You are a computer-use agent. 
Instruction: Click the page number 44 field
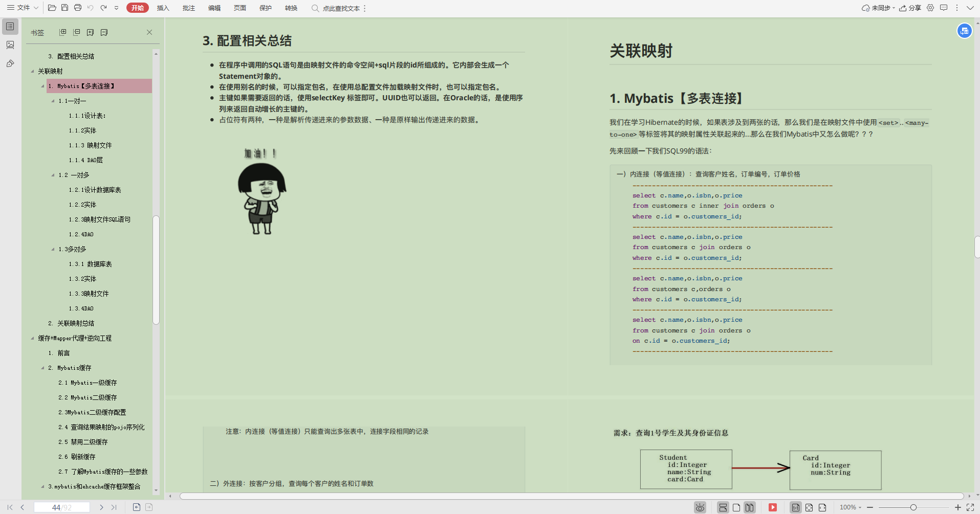click(61, 507)
